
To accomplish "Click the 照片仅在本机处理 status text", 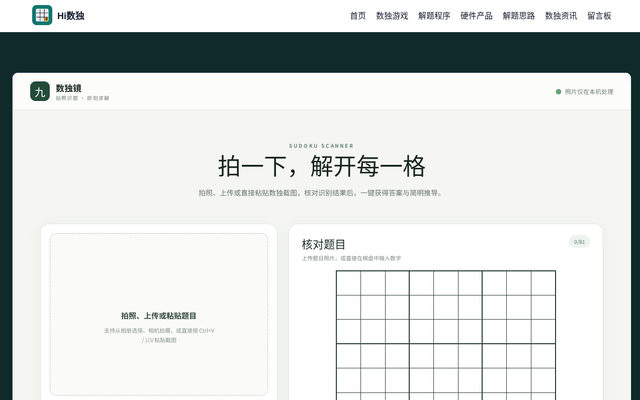I will [589, 92].
